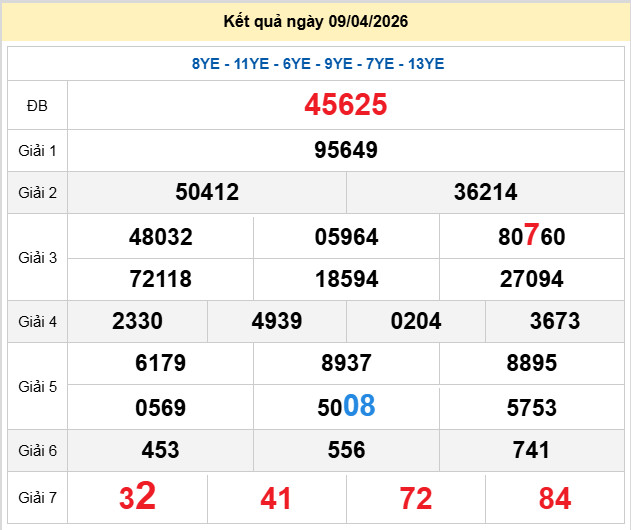Select the Giải 6 number 741
This screenshot has height=530, width=631.
[x=532, y=450]
